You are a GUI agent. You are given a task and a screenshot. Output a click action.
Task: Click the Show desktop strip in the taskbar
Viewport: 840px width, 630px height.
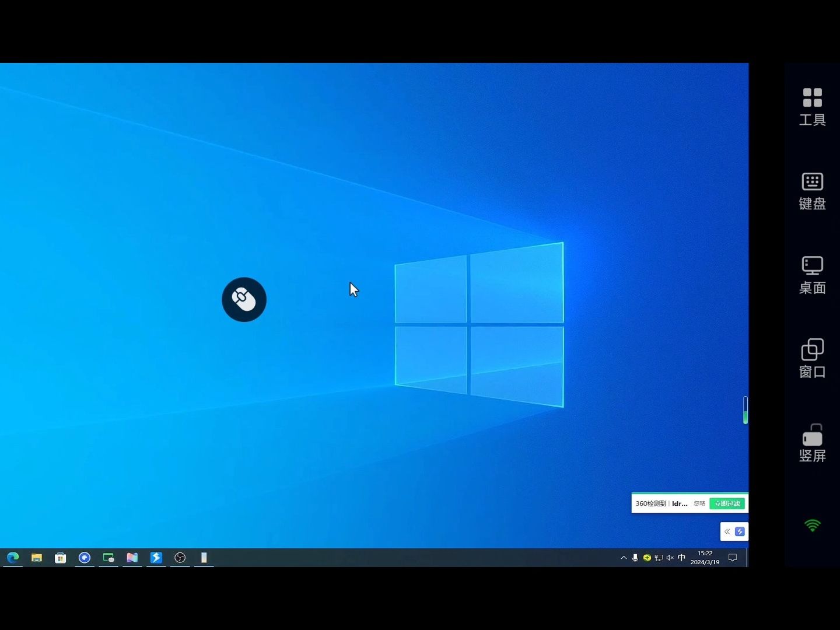[x=747, y=558]
